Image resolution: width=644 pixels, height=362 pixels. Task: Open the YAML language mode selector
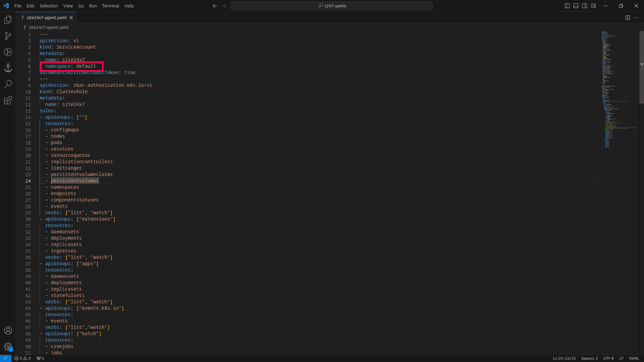633,358
